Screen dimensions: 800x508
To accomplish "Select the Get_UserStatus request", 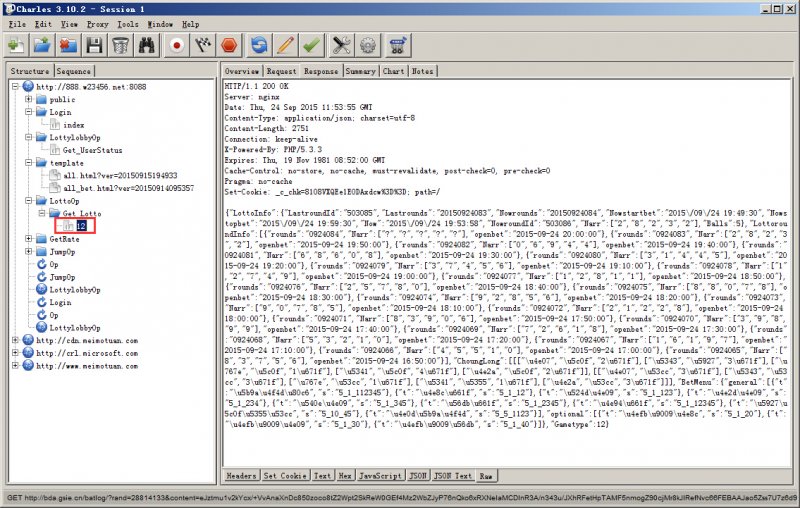I will click(x=92, y=150).
